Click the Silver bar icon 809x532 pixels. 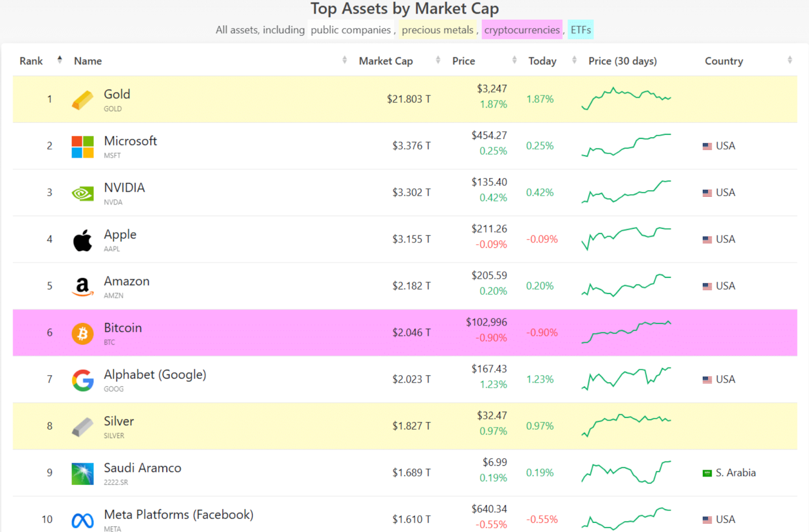82,427
